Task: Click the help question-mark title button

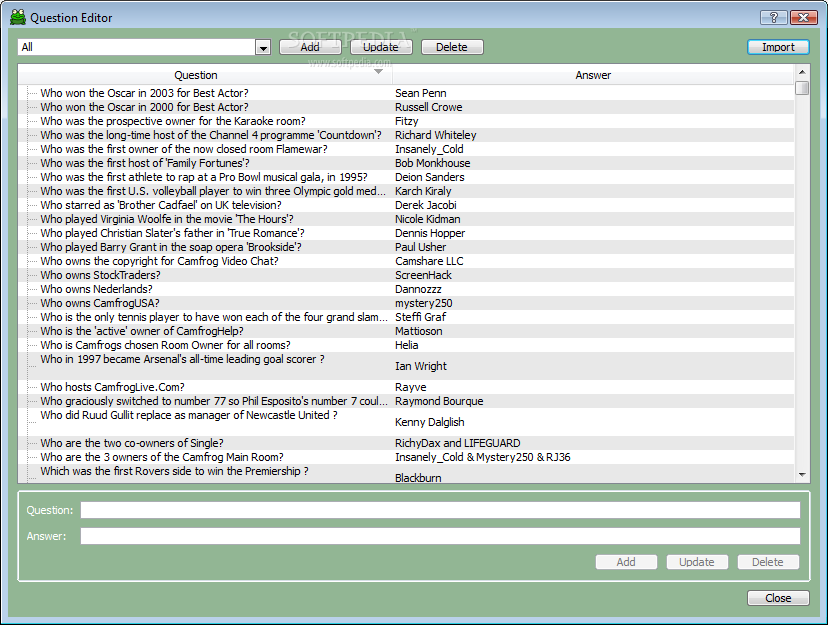Action: (x=774, y=17)
